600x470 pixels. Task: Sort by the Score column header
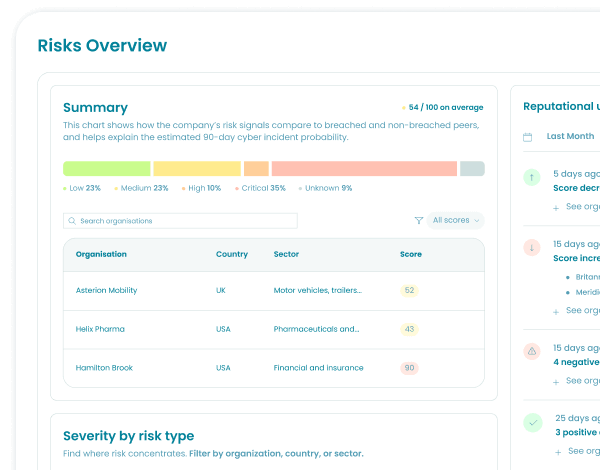[411, 254]
